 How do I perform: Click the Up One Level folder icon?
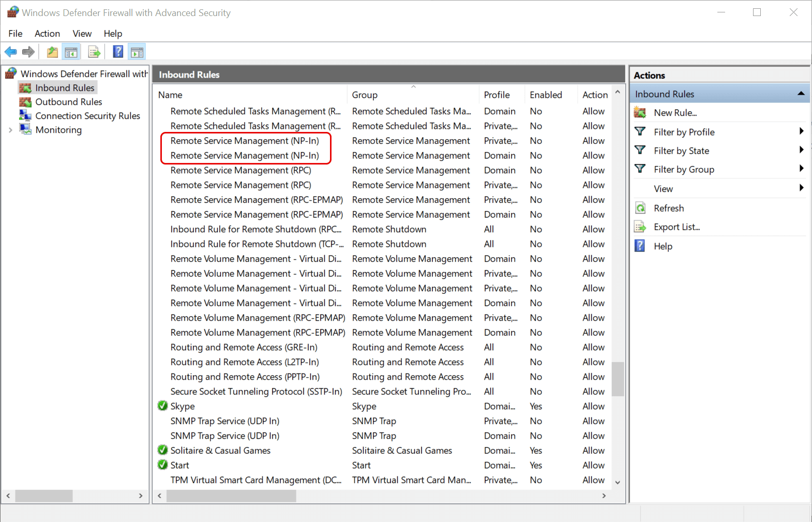coord(52,52)
